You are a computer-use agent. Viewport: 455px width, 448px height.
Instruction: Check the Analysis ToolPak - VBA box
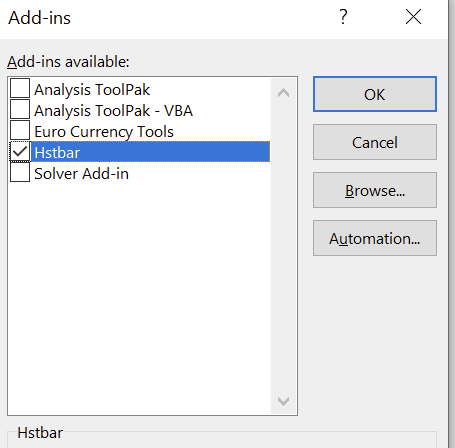click(x=20, y=109)
